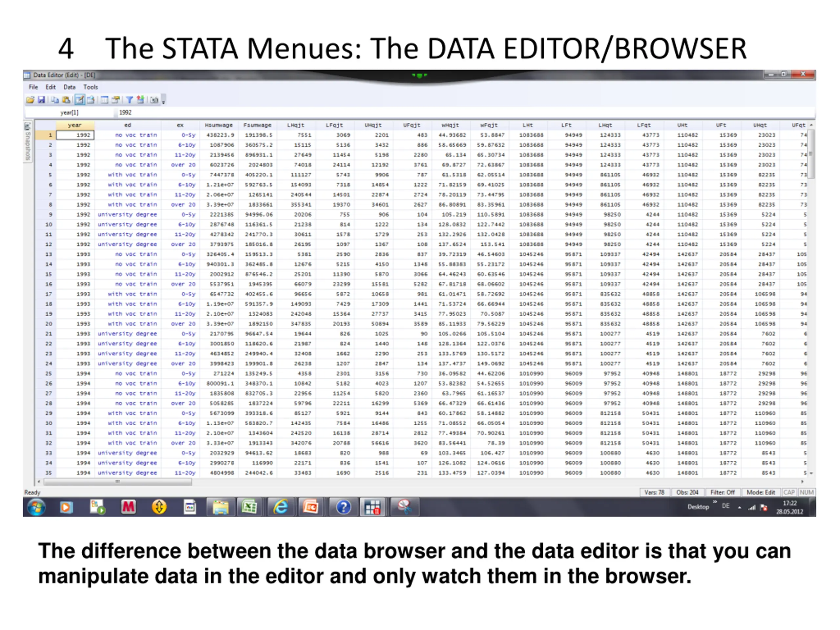This screenshot has width=840, height=630.
Task: Select the LHqjt column header
Action: pos(296,125)
